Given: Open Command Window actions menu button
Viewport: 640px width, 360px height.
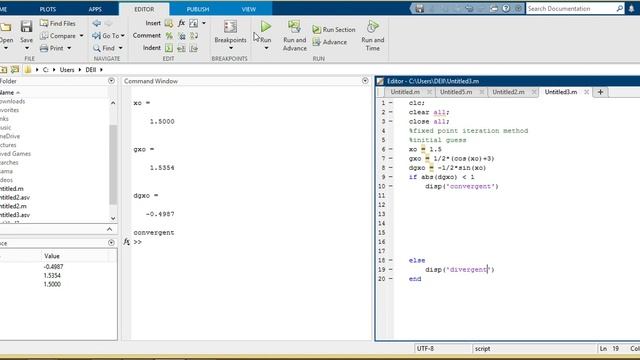Looking at the screenshot, I should click(365, 81).
